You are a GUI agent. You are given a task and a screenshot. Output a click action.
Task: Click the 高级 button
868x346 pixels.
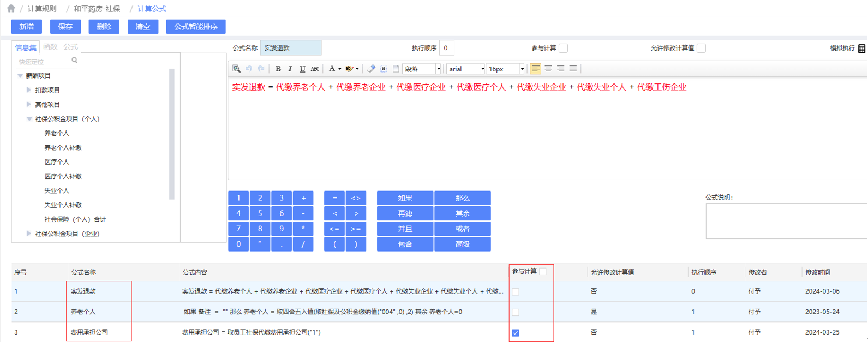pos(463,244)
